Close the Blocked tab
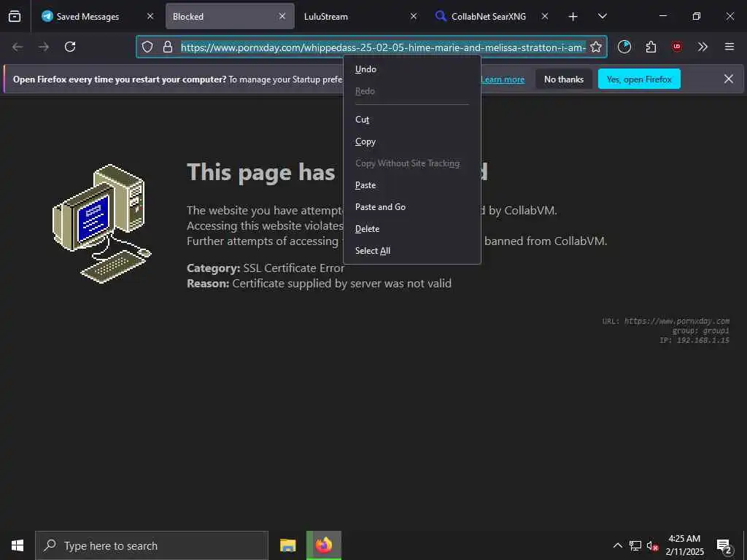The image size is (747, 560). (x=282, y=16)
